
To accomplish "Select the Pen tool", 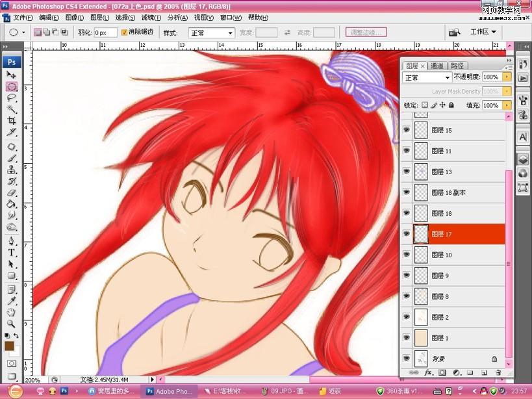I will [12, 241].
